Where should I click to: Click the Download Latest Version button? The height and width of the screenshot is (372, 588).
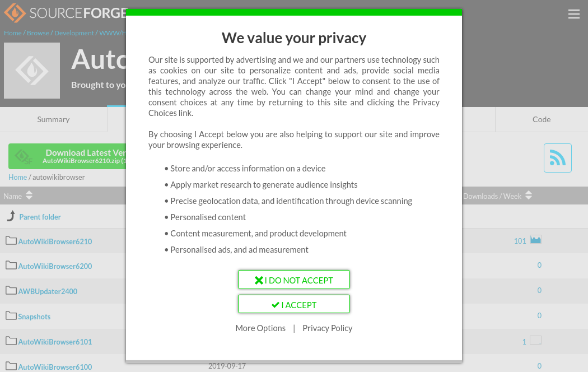coord(67,156)
